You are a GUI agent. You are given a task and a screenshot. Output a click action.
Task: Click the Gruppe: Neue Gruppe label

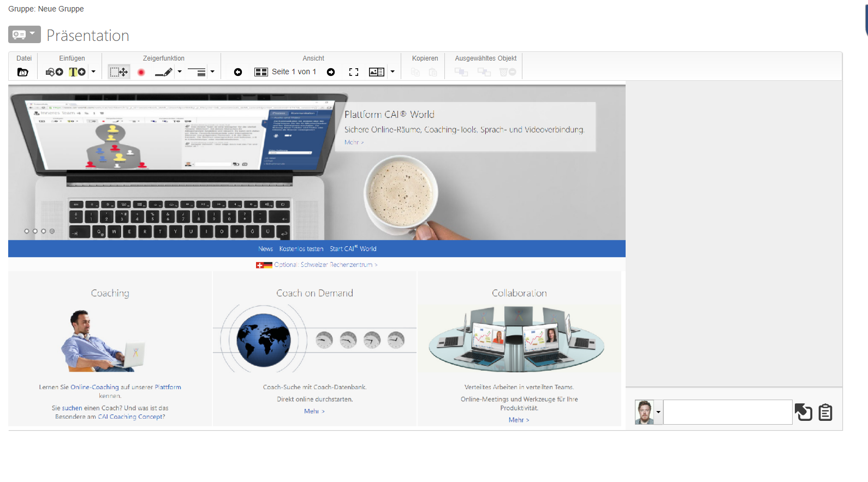click(x=46, y=9)
